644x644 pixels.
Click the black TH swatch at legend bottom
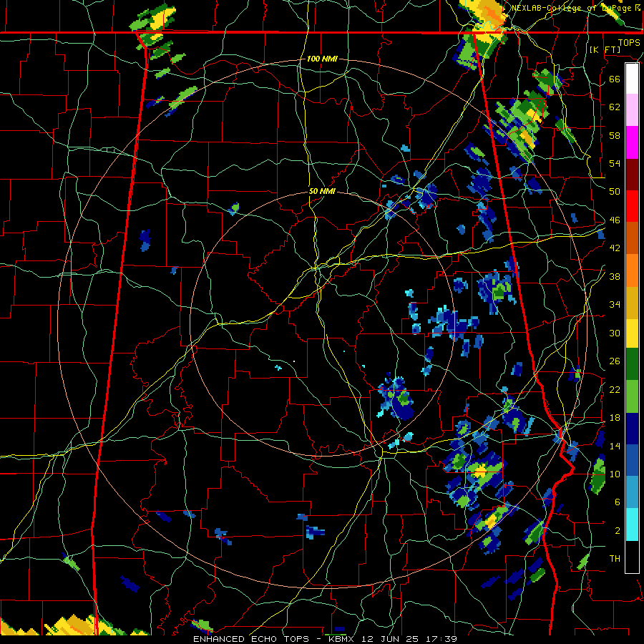(632, 557)
